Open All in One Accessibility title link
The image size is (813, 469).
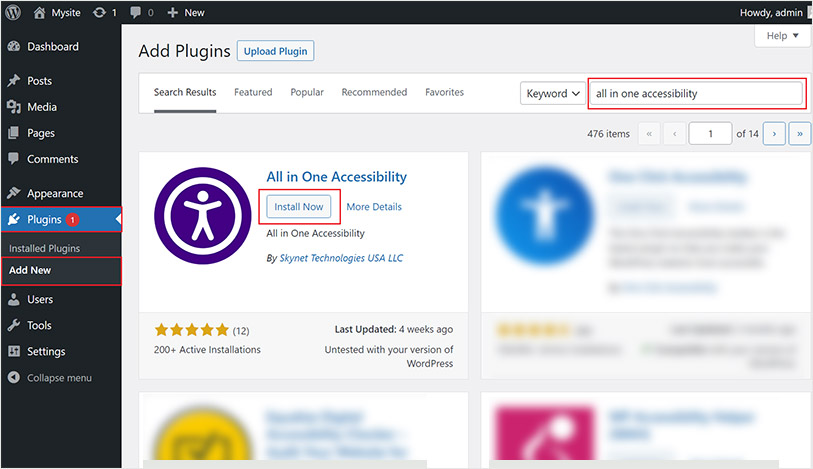[x=337, y=177]
